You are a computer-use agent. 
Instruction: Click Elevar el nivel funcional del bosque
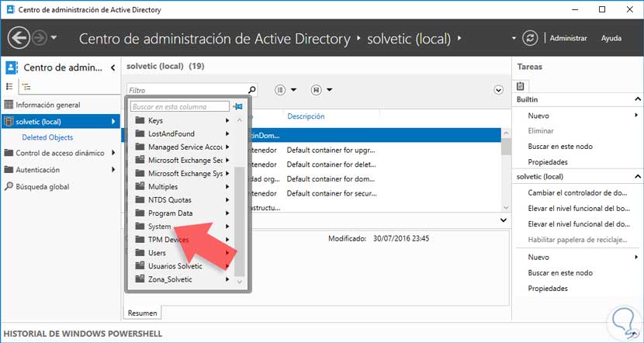point(579,208)
